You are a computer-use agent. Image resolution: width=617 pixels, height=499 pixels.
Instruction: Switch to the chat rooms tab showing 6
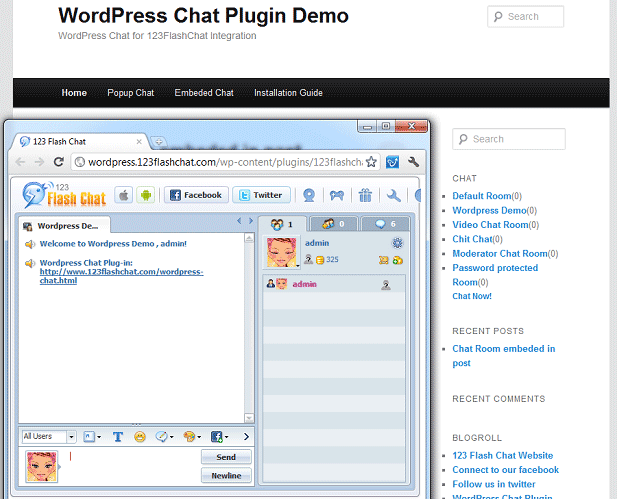384,224
